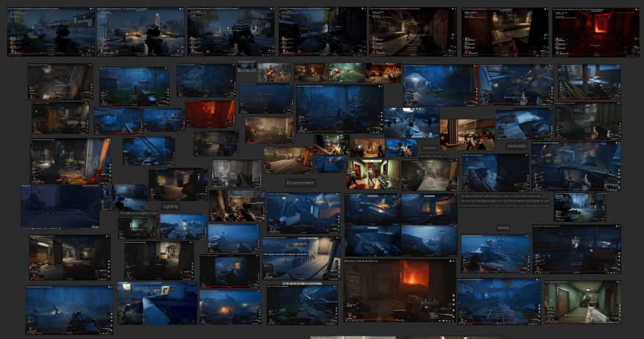This screenshot has width=644, height=339.
Task: Select the snowy street scene with gun
Action: pyautogui.click(x=412, y=123)
